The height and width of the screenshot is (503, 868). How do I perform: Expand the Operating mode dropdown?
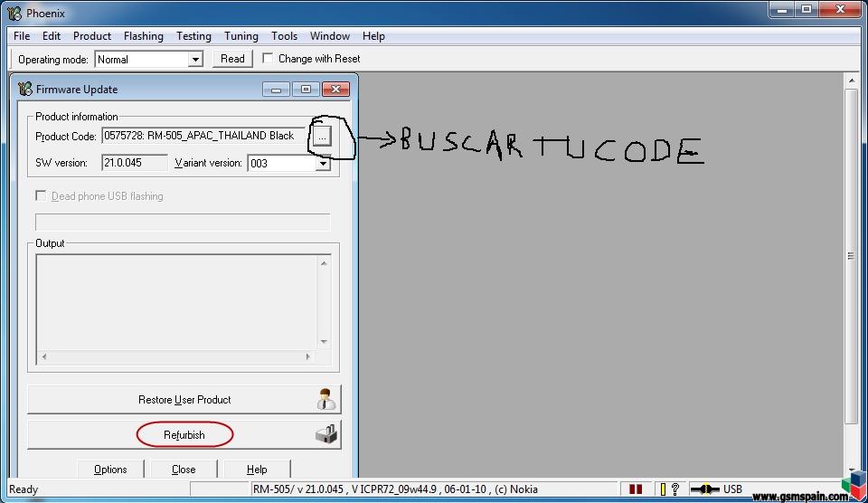pyautogui.click(x=195, y=60)
